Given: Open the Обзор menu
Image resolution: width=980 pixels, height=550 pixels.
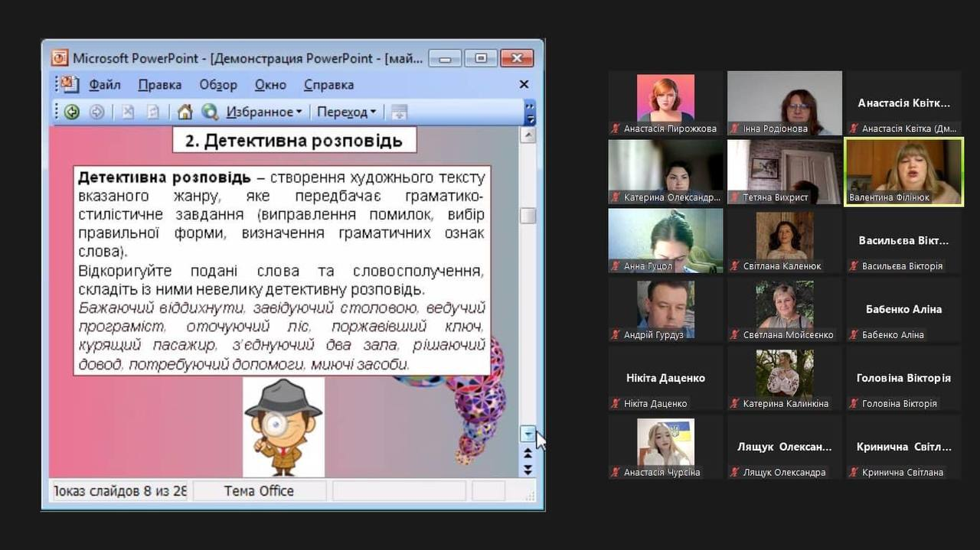Looking at the screenshot, I should point(218,85).
